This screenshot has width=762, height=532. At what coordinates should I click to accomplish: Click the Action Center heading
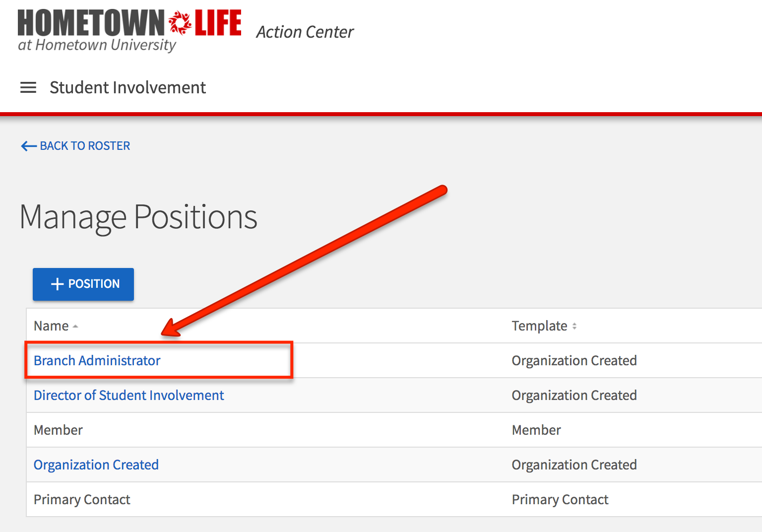pyautogui.click(x=305, y=32)
